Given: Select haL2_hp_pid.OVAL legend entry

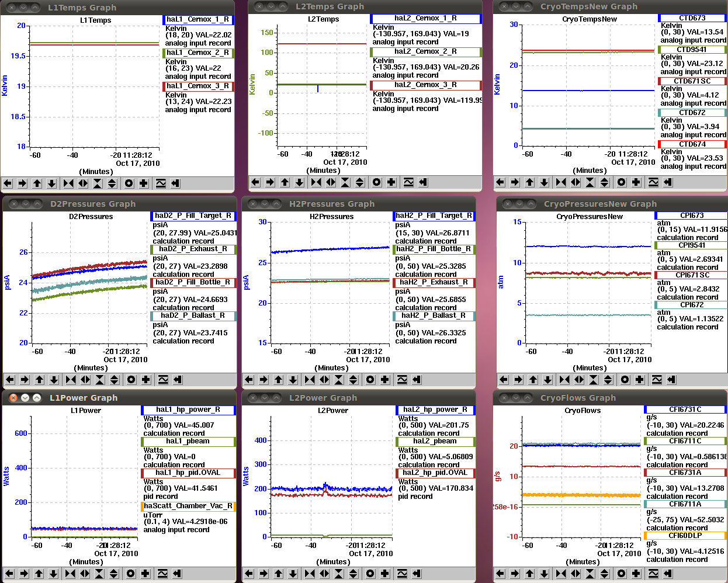Looking at the screenshot, I should click(x=435, y=473).
